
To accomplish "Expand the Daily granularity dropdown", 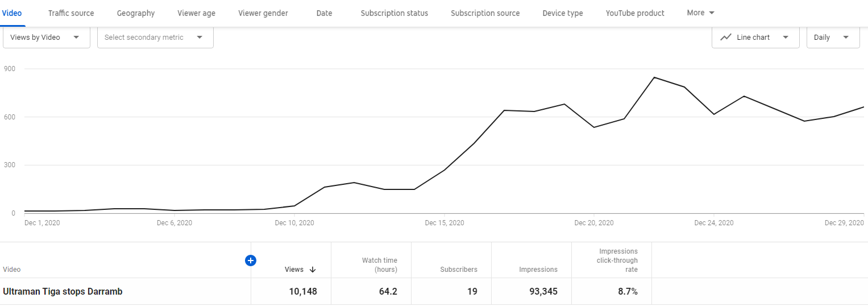I will pos(833,38).
